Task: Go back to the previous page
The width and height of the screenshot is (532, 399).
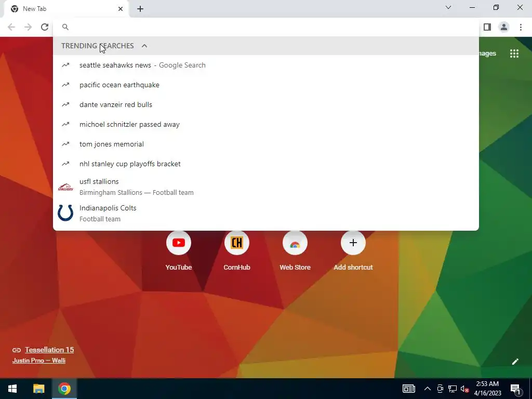Action: pos(11,27)
